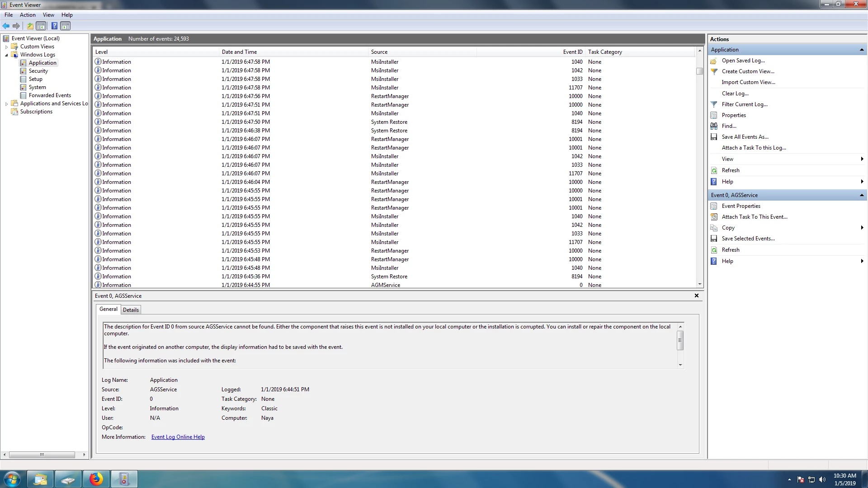Click Clear Log action

point(735,94)
